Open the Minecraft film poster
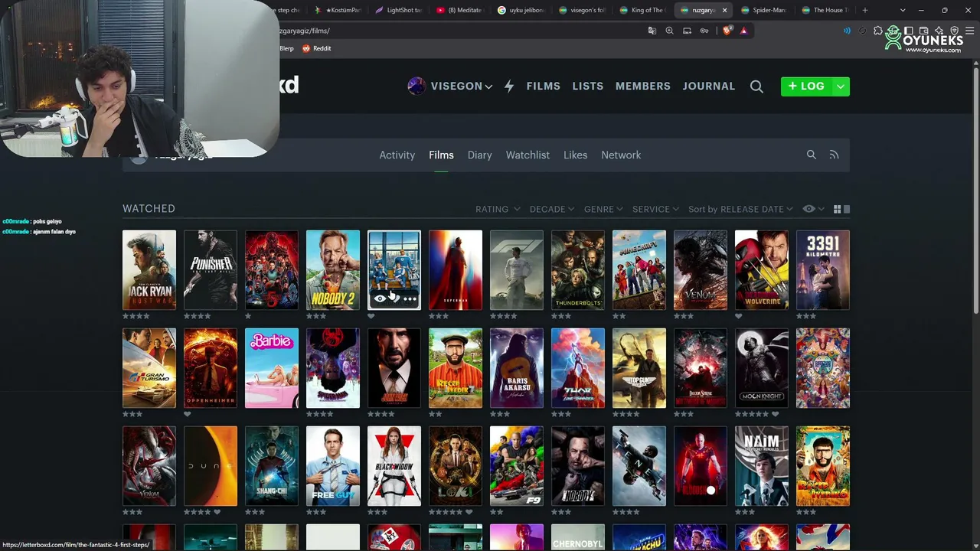The image size is (980, 551). 639,270
